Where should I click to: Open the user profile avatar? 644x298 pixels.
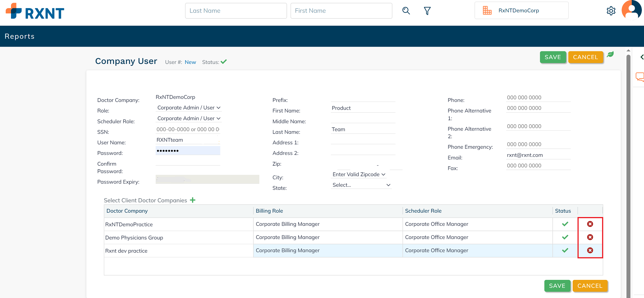click(x=632, y=10)
